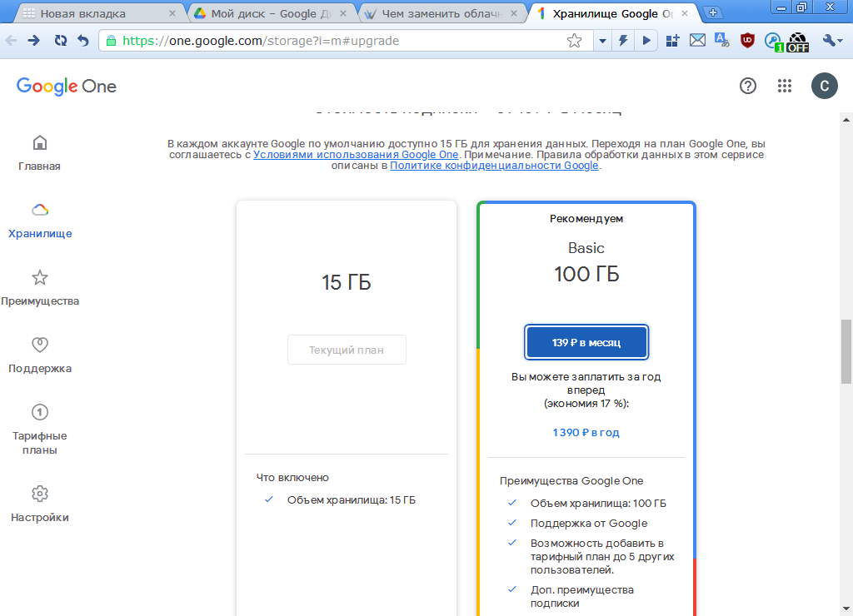
Task: Choose the 1390 ₽ в год option
Action: (x=586, y=433)
